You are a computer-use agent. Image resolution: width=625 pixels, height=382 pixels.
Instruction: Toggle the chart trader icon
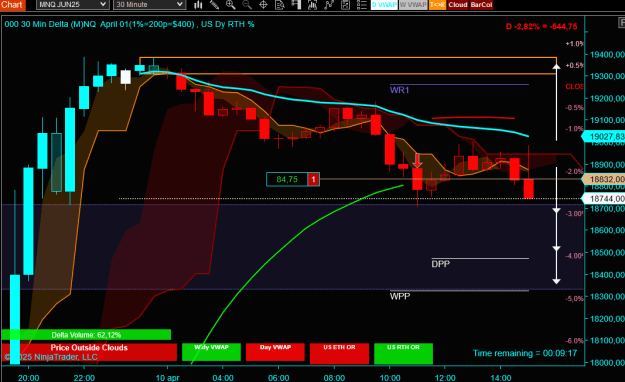tap(296, 5)
